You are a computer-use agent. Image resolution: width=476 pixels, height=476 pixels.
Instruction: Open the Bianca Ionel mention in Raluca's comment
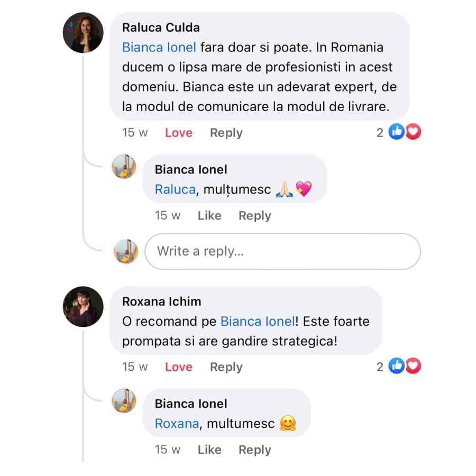pos(159,48)
